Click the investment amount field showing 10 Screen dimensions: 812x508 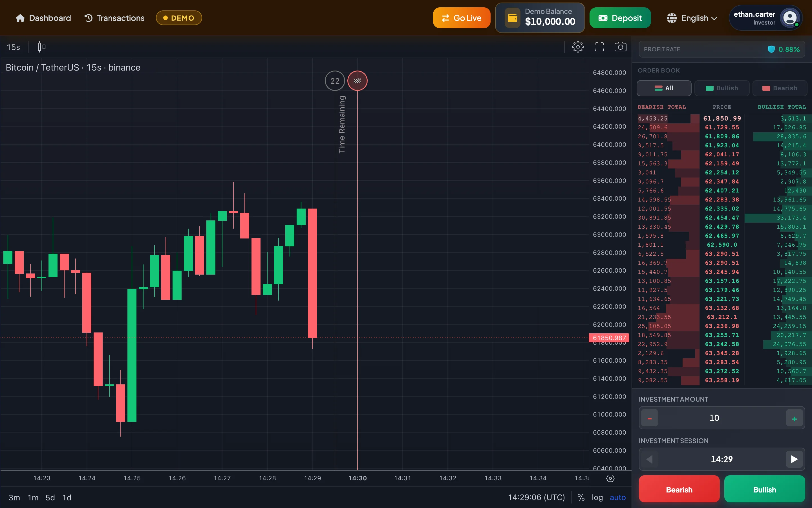[x=722, y=418]
